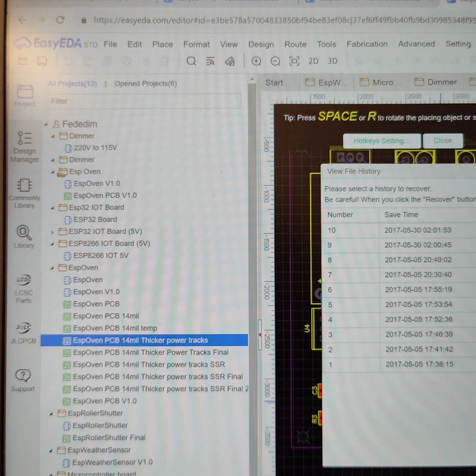Click the browser forward arrow

[x=41, y=20]
